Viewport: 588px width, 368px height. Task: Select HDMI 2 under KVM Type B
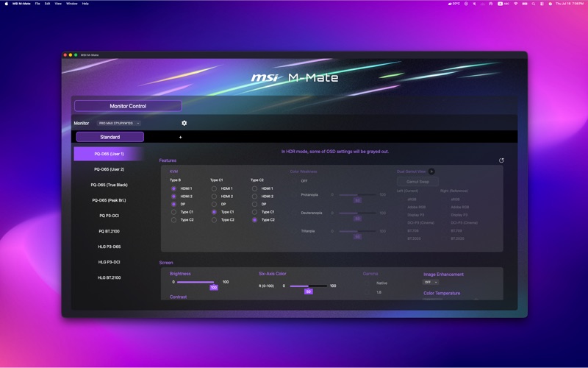coord(173,197)
